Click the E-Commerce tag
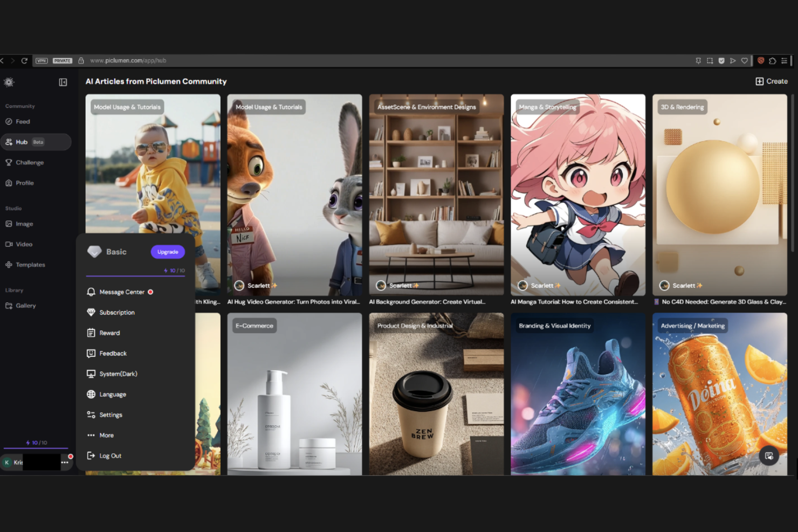The height and width of the screenshot is (532, 798). pyautogui.click(x=254, y=326)
